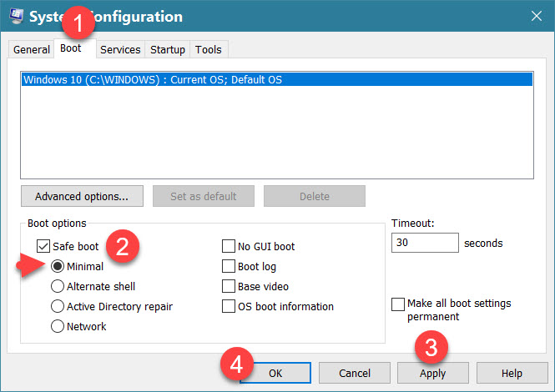Check the Boot log option

coord(228,267)
